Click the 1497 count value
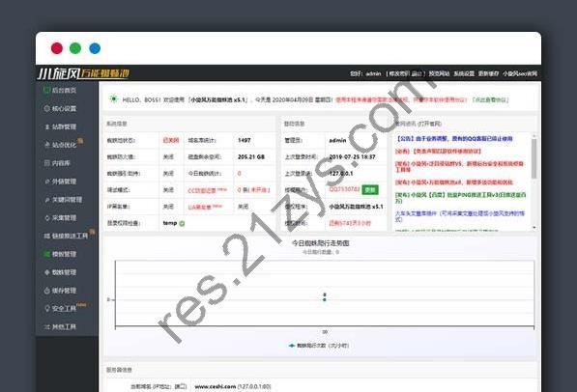Viewport: 577px width, 392px height. [245, 140]
